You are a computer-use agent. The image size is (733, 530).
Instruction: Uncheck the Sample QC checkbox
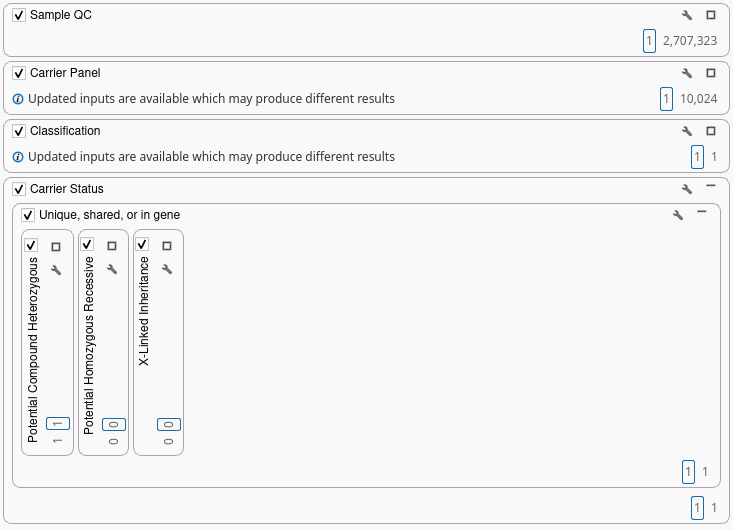point(19,16)
